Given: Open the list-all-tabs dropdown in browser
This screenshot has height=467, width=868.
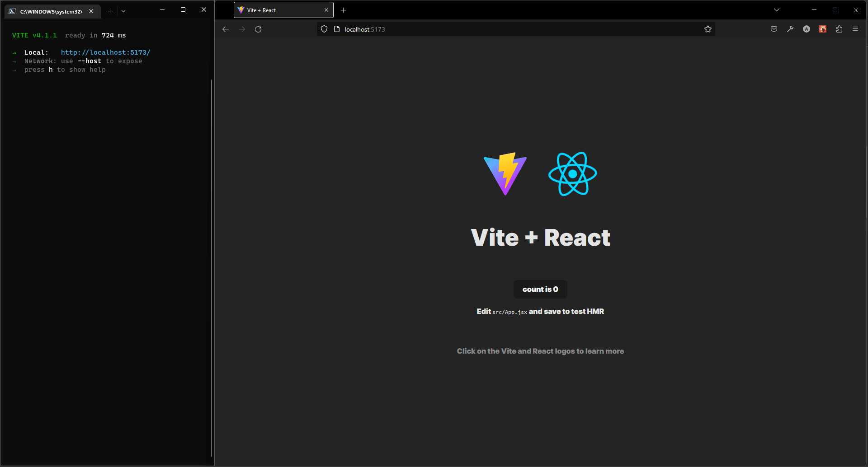Looking at the screenshot, I should (x=777, y=10).
